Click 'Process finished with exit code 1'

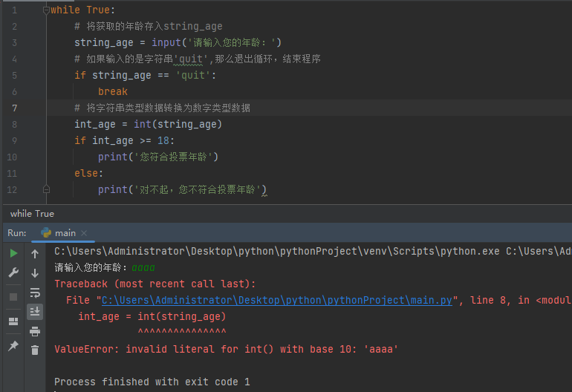152,382
